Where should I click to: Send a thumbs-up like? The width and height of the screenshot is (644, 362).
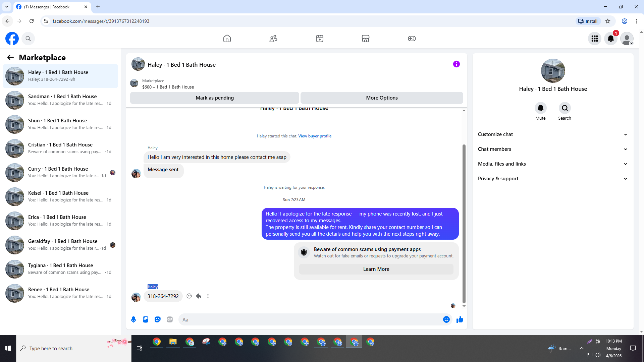(x=460, y=319)
